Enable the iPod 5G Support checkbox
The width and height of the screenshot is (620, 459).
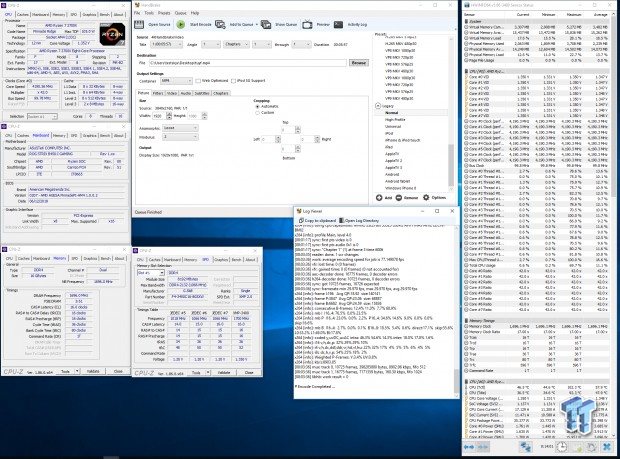click(233, 81)
